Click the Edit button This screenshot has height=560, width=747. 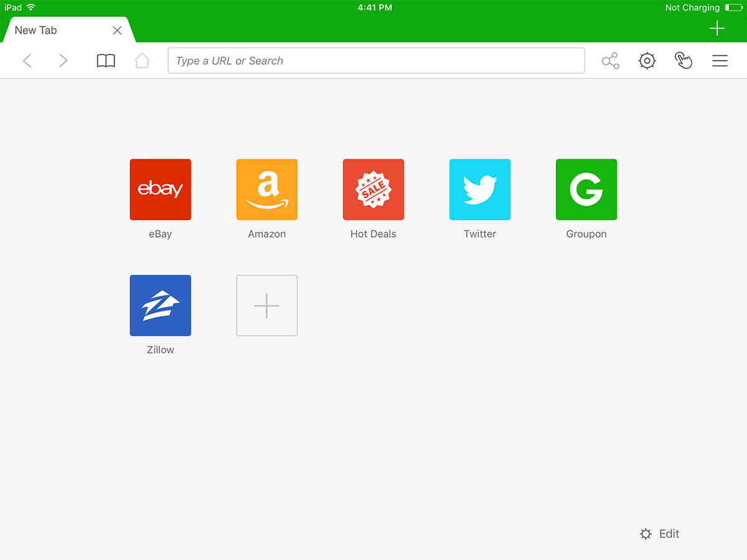pyautogui.click(x=660, y=534)
